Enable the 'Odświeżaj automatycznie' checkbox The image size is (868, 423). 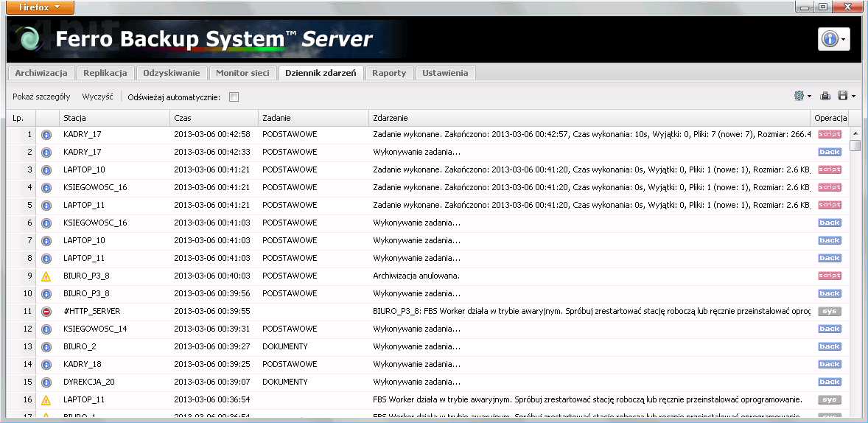pos(234,97)
